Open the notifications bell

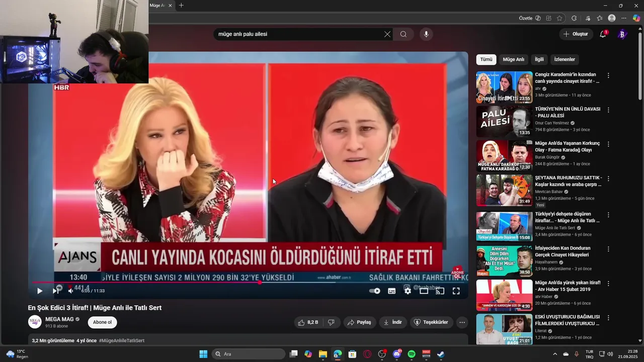pos(603,34)
